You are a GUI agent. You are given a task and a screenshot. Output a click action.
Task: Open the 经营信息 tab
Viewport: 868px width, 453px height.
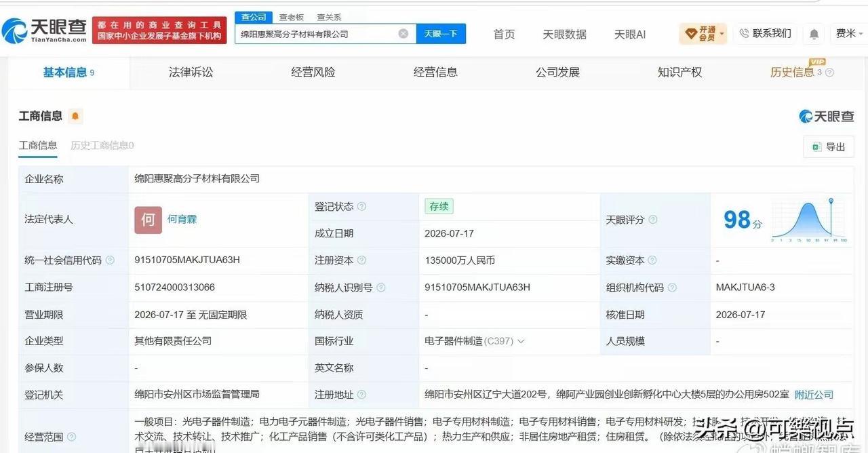point(435,73)
